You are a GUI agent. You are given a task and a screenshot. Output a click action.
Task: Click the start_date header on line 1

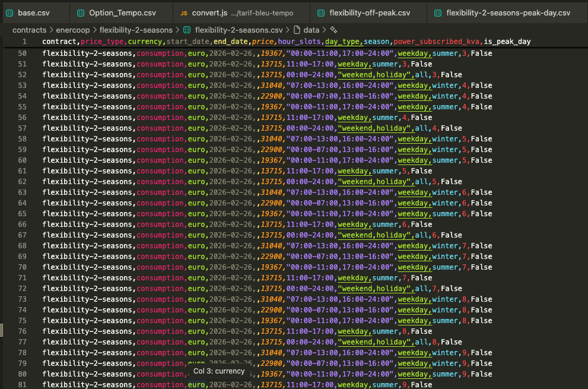187,42
